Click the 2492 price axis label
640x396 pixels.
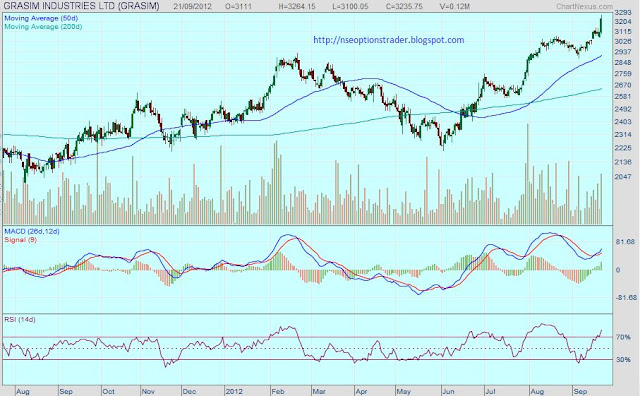[623, 109]
